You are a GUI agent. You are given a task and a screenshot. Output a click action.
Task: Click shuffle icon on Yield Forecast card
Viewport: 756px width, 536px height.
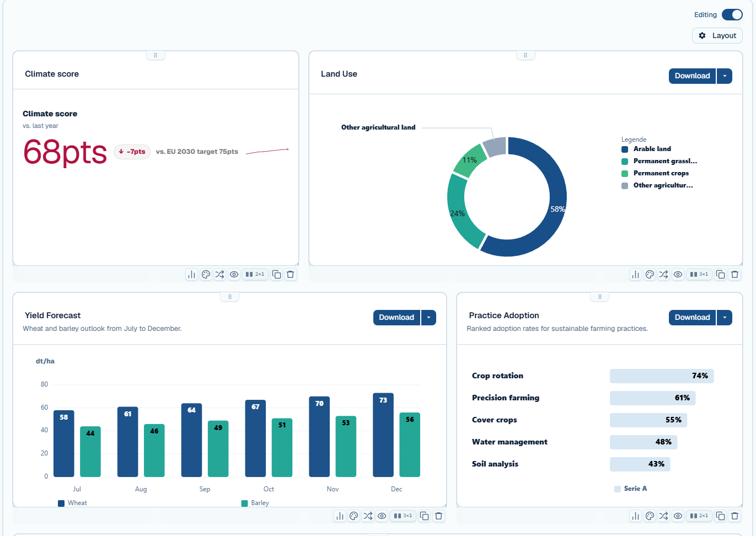(x=368, y=516)
